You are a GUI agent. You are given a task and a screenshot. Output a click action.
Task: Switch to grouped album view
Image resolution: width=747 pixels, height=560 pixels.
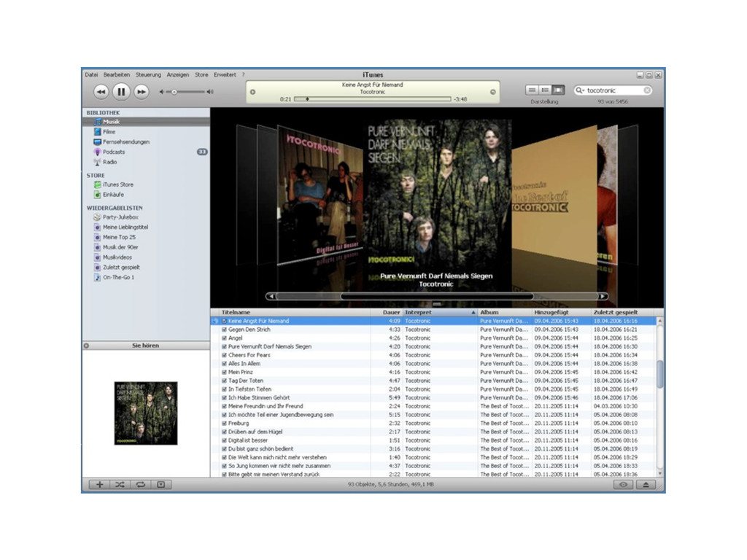click(545, 90)
